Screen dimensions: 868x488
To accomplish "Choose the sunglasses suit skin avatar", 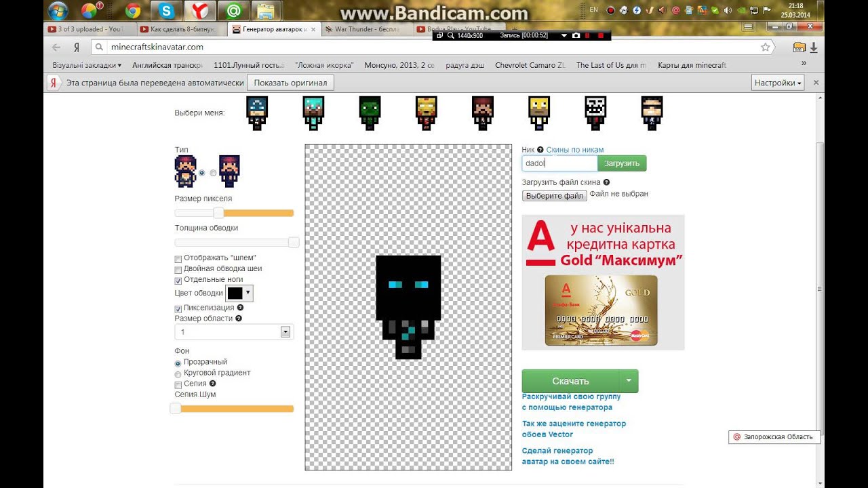I will [x=652, y=113].
